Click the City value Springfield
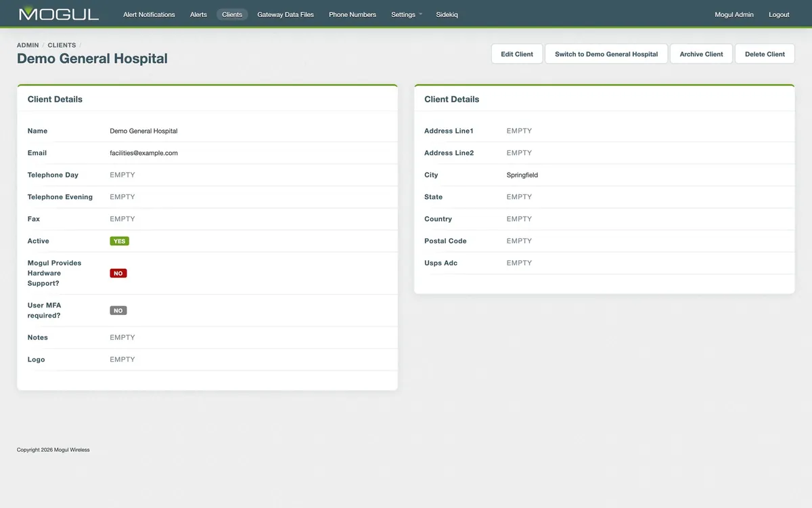 point(522,175)
